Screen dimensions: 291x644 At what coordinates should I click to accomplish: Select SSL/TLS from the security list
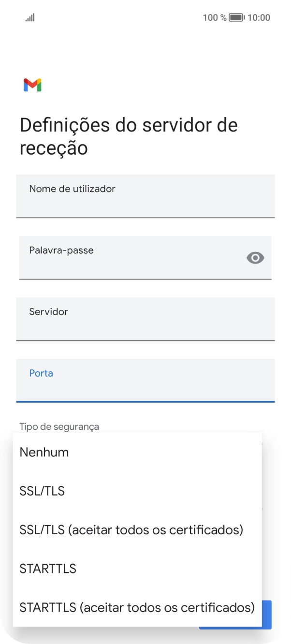pos(43,491)
